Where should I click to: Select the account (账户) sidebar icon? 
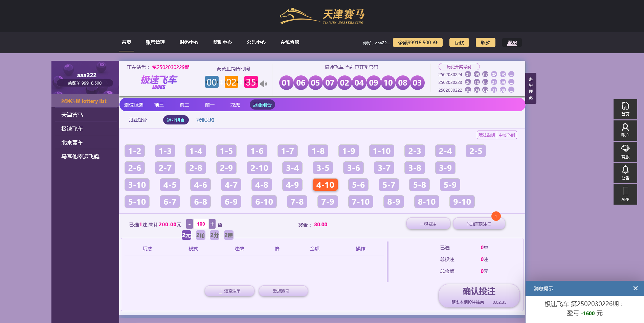625,131
